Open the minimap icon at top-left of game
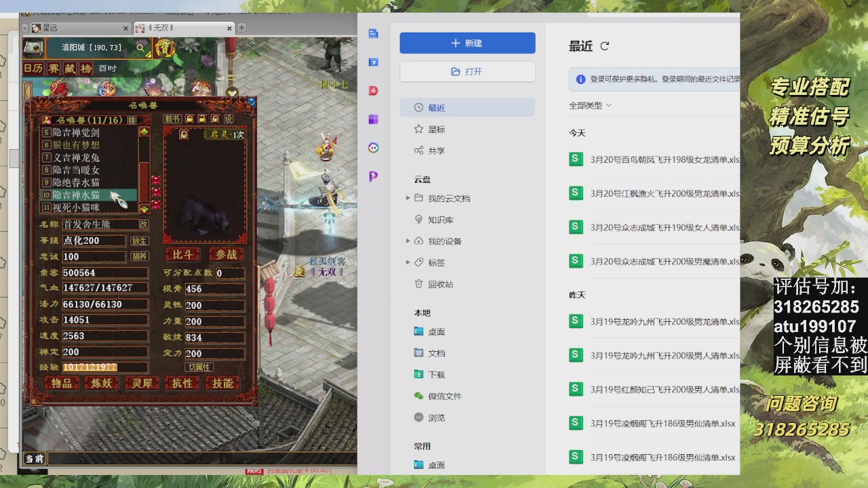Screen dimensions: 868x488 point(34,48)
